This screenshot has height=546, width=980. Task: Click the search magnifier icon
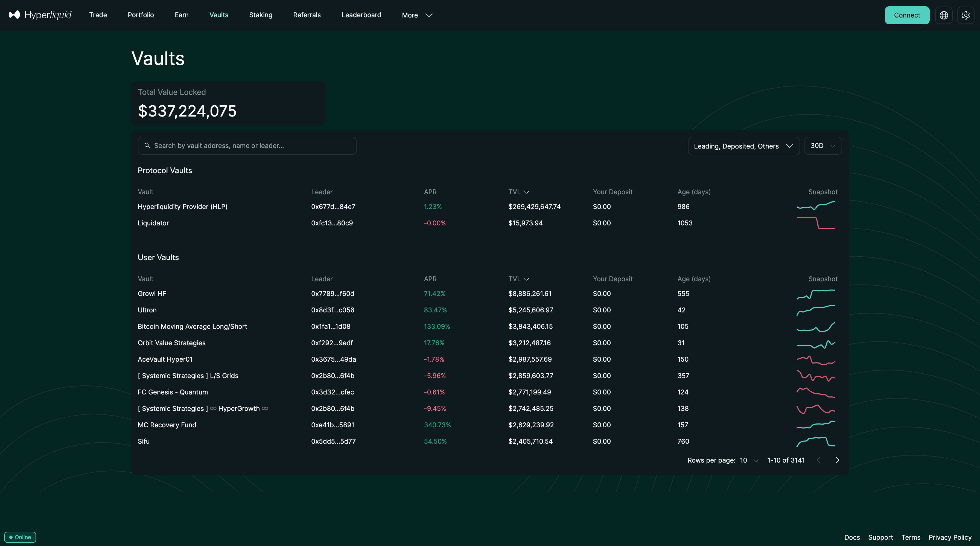[x=147, y=146]
